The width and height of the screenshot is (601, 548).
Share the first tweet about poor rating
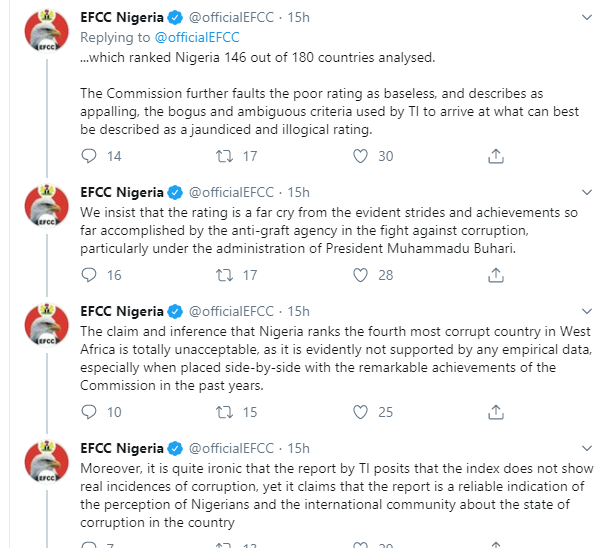tap(496, 156)
